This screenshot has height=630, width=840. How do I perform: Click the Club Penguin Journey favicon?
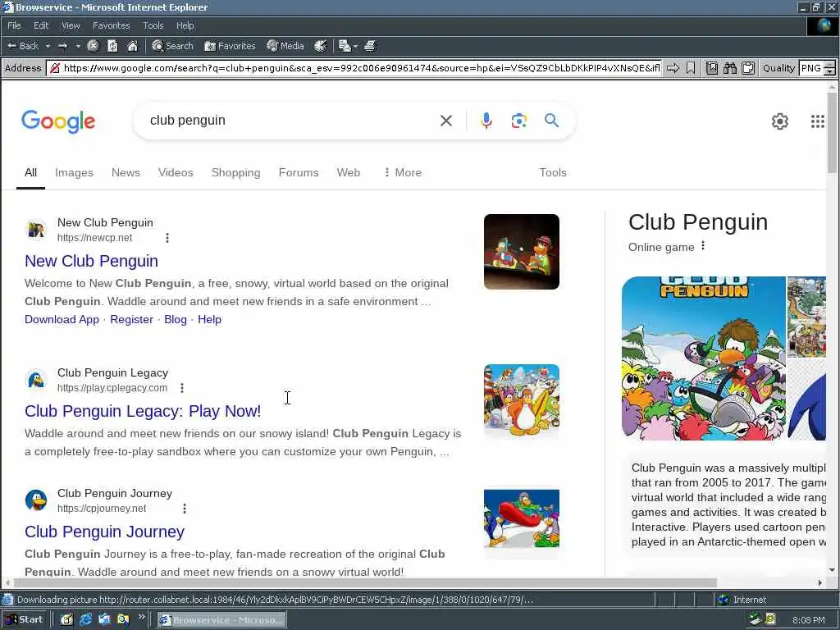(36, 500)
